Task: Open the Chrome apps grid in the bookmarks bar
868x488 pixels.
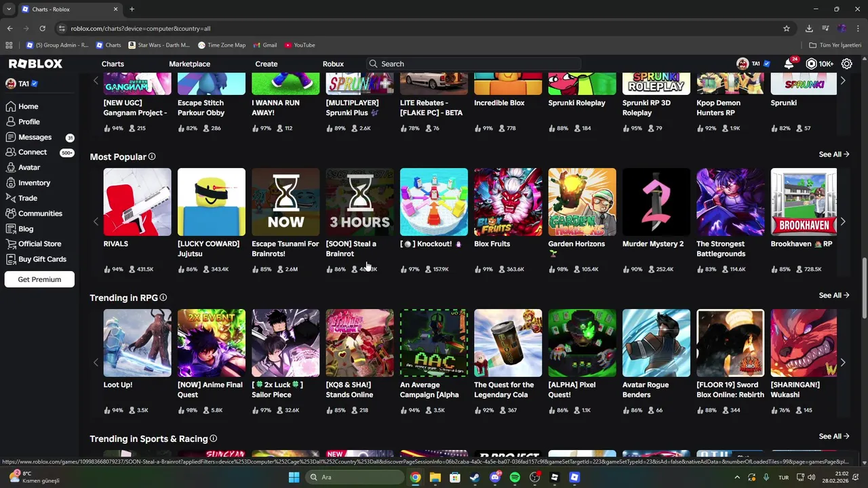Action: (9, 45)
